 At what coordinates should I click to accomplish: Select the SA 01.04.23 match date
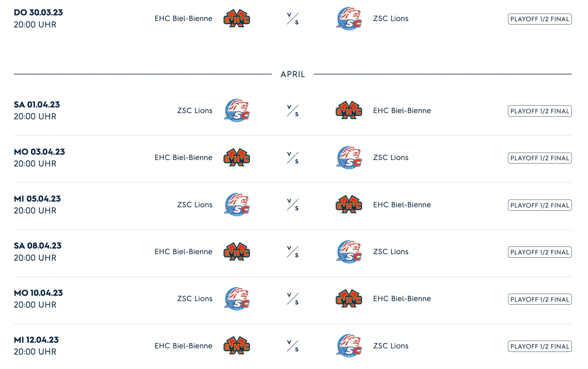37,105
